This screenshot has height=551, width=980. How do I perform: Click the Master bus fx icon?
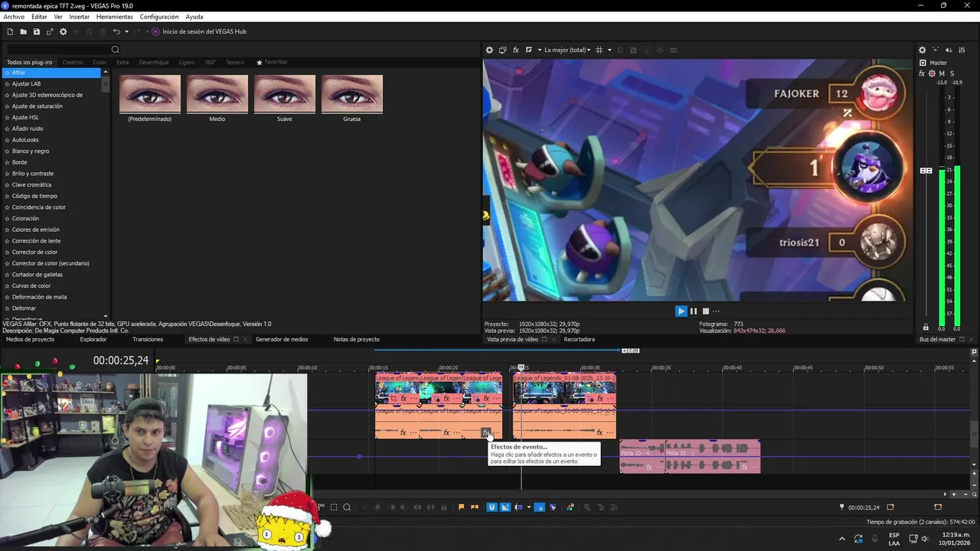point(922,73)
